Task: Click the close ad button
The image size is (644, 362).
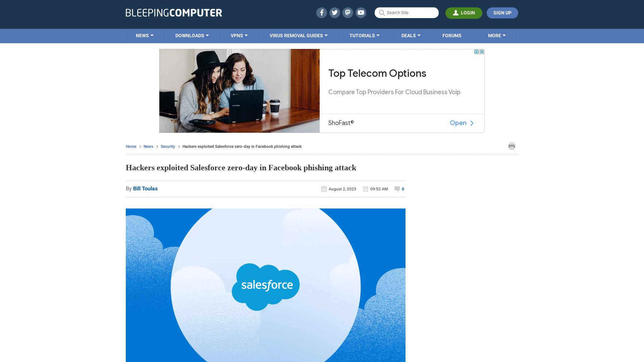Action: [482, 52]
